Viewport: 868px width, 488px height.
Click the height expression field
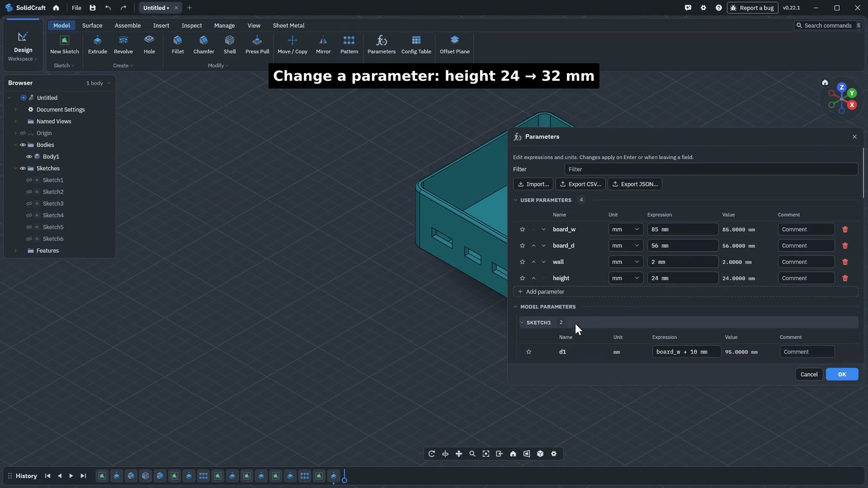click(x=682, y=278)
